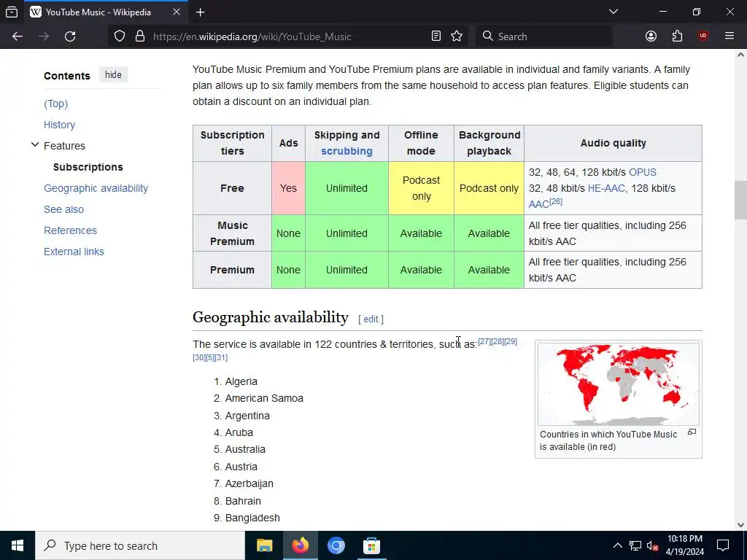
Task: Open the Firefox account icon
Action: (x=651, y=36)
